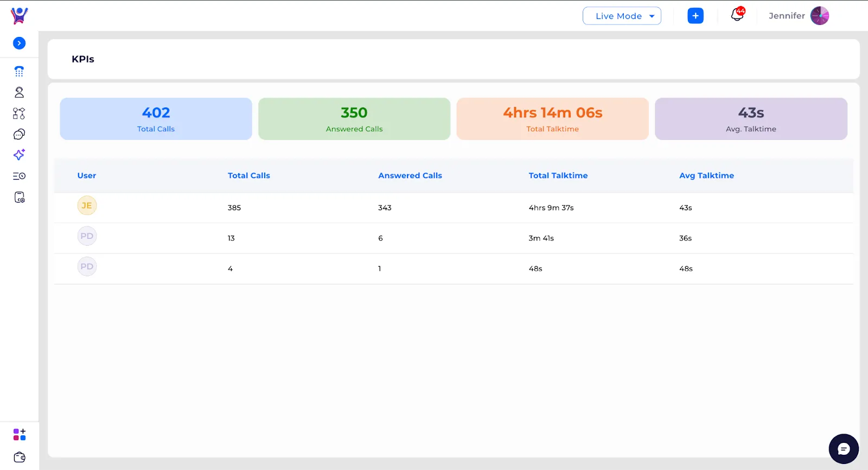The image size is (868, 470).
Task: Select the 48s total talktime cell
Action: click(x=535, y=269)
